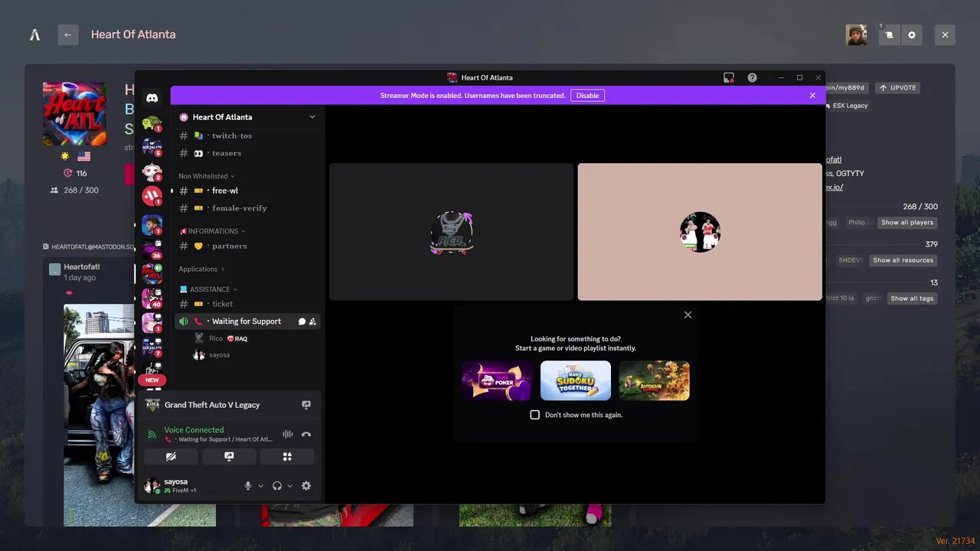This screenshot has width=980, height=551.
Task: Launch the Poker activity
Action: point(497,380)
